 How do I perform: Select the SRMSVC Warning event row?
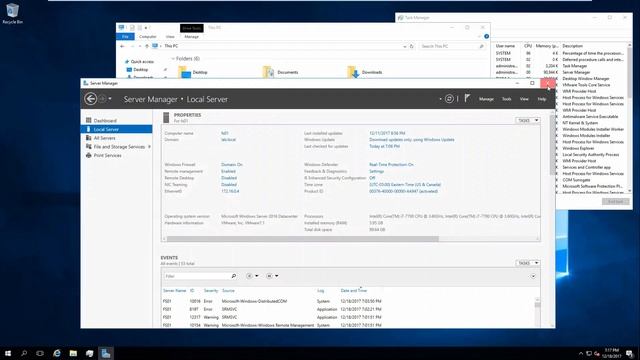[x=349, y=317]
